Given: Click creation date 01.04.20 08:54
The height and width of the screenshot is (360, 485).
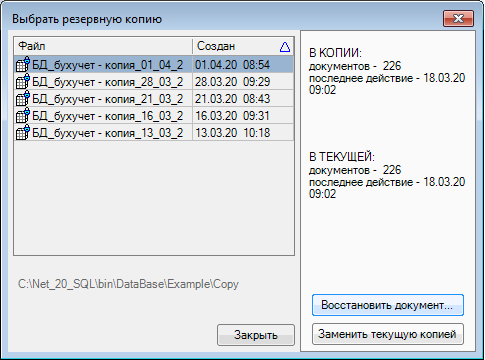Looking at the screenshot, I should (x=232, y=65).
